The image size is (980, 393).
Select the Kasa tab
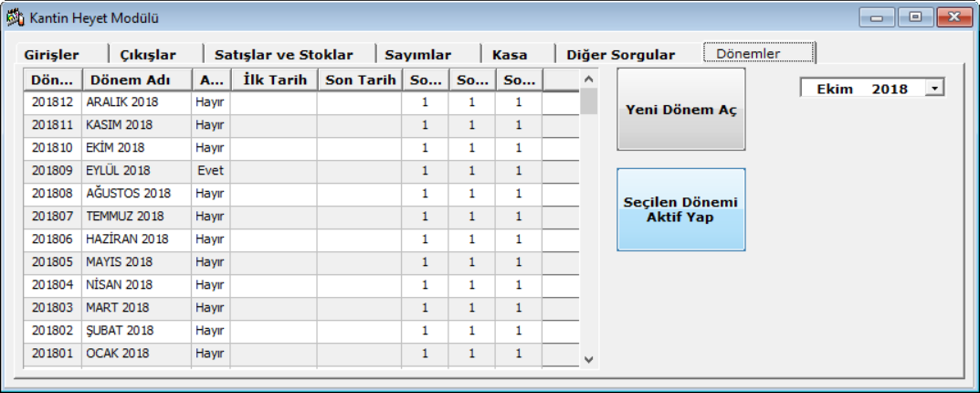[510, 55]
